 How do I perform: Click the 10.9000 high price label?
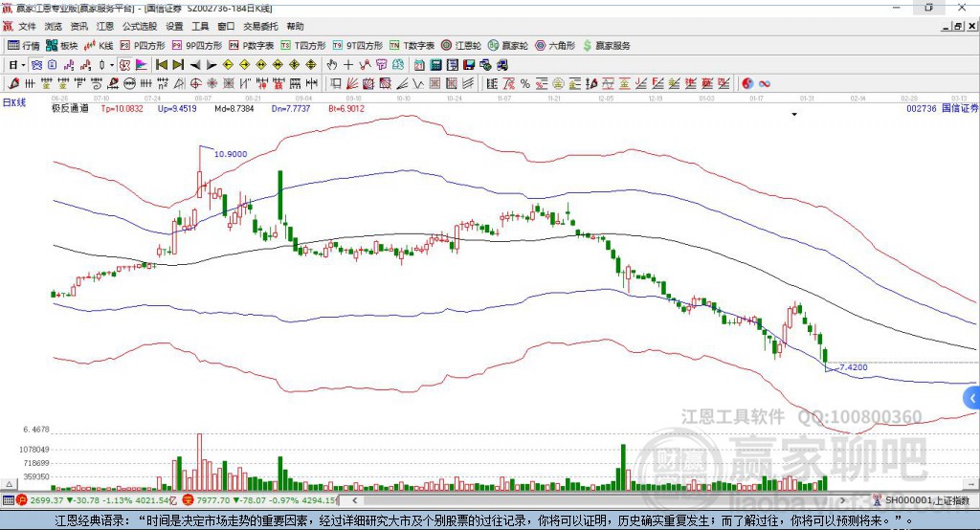coord(231,154)
